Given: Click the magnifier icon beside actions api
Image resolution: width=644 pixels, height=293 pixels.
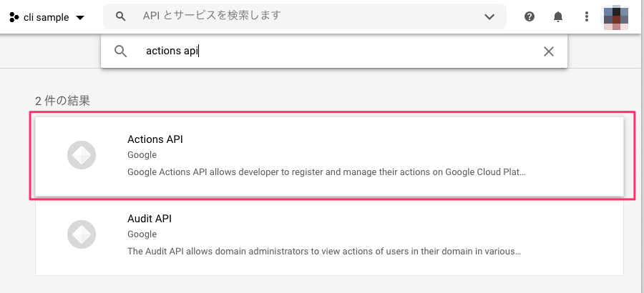Looking at the screenshot, I should (120, 51).
